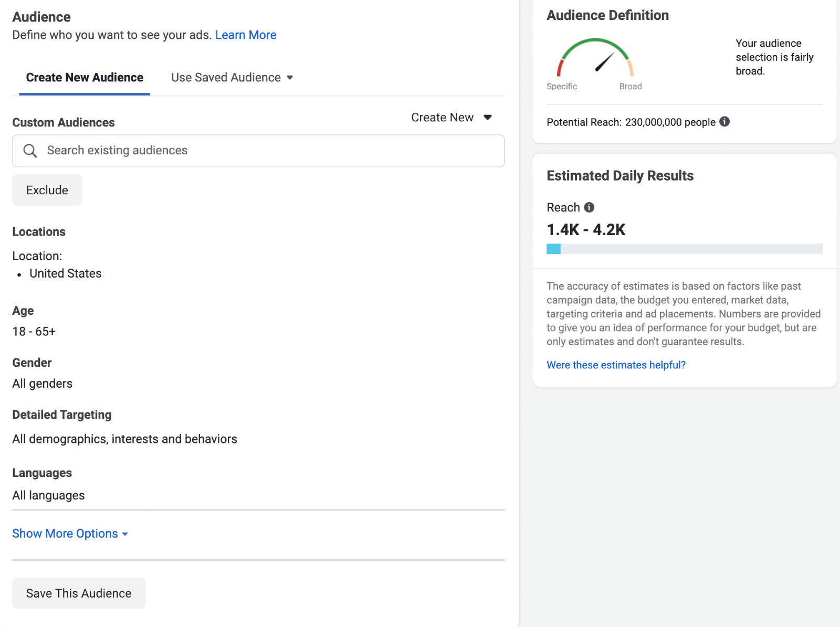840x627 pixels.
Task: Click the All genders value
Action: click(x=43, y=384)
